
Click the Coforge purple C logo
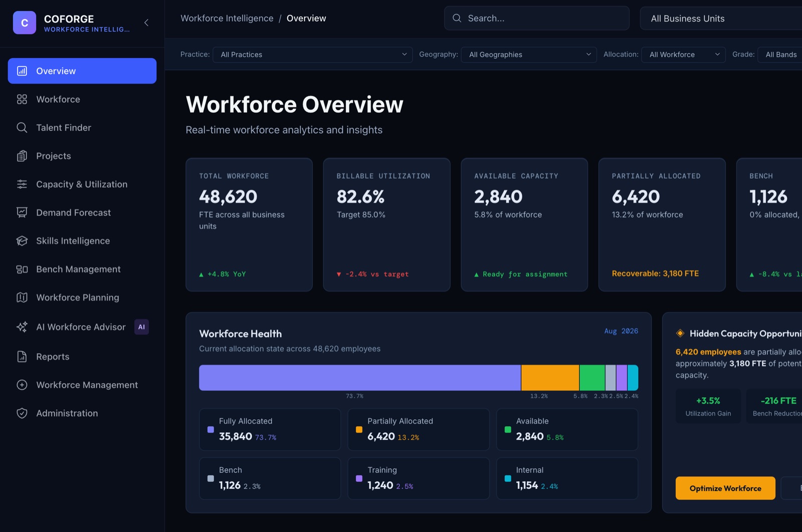(25, 23)
